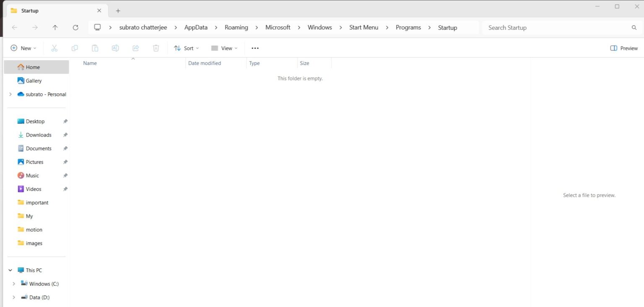Viewport: 644px width, 307px height.
Task: Expand the View dropdown
Action: tap(224, 48)
